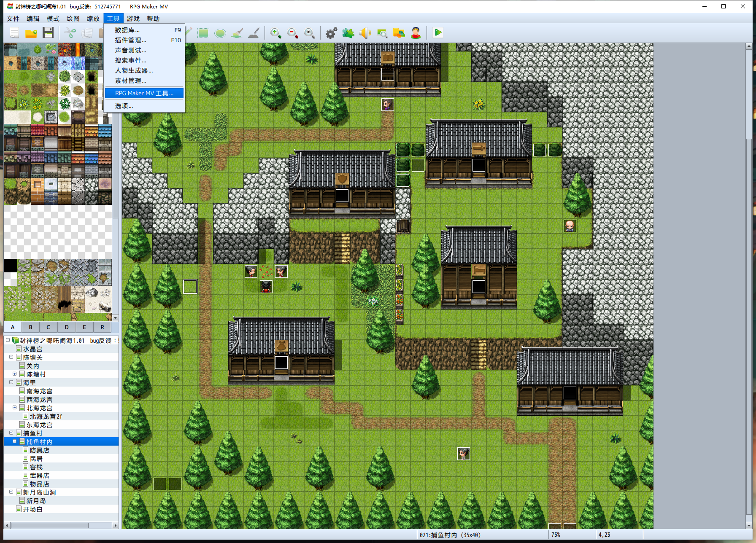Collapse the 陈塘关 map folder
Viewport: 756px width, 543px height.
pyautogui.click(x=11, y=357)
